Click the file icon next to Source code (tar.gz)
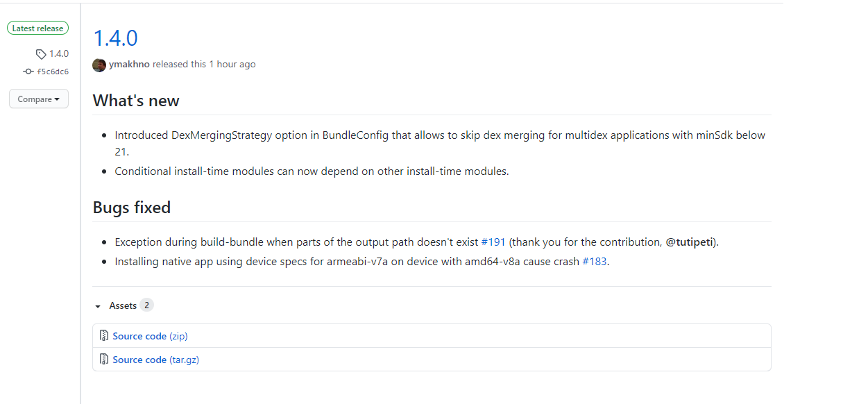The width and height of the screenshot is (868, 404). pyautogui.click(x=104, y=359)
